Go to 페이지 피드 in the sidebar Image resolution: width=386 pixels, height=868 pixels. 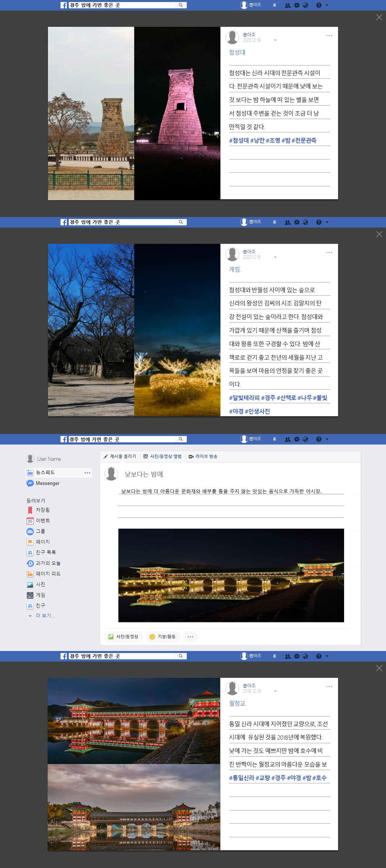48,574
